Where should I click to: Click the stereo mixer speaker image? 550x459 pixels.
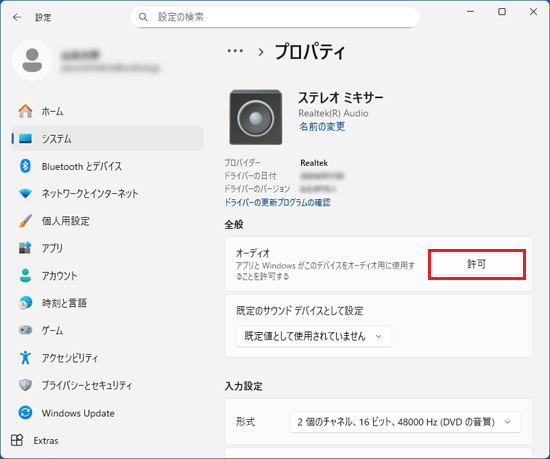point(256,117)
